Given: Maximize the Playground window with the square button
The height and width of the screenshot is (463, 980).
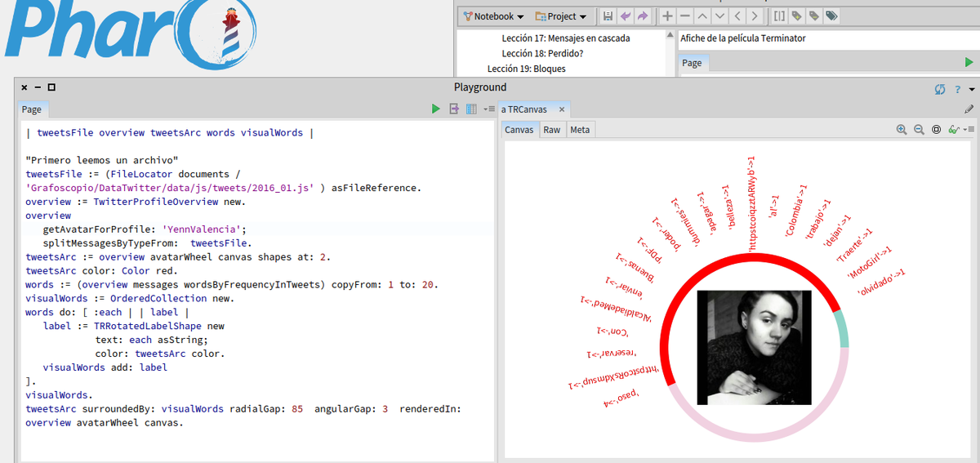Looking at the screenshot, I should point(51,88).
